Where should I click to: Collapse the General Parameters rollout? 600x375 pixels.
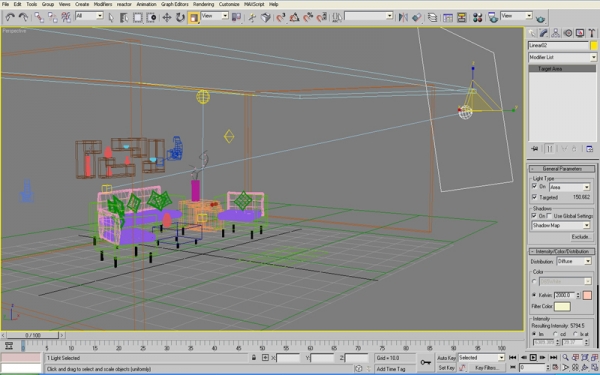(x=562, y=169)
